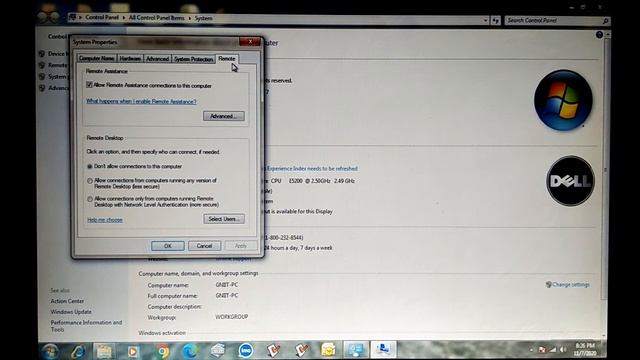Show hidden system tray icons arrow
The height and width of the screenshot is (360, 640).
pyautogui.click(x=531, y=350)
